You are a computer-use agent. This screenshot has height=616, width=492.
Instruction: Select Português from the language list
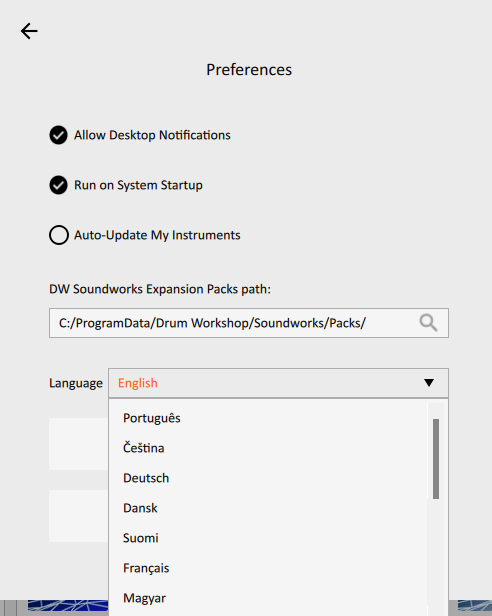point(152,418)
